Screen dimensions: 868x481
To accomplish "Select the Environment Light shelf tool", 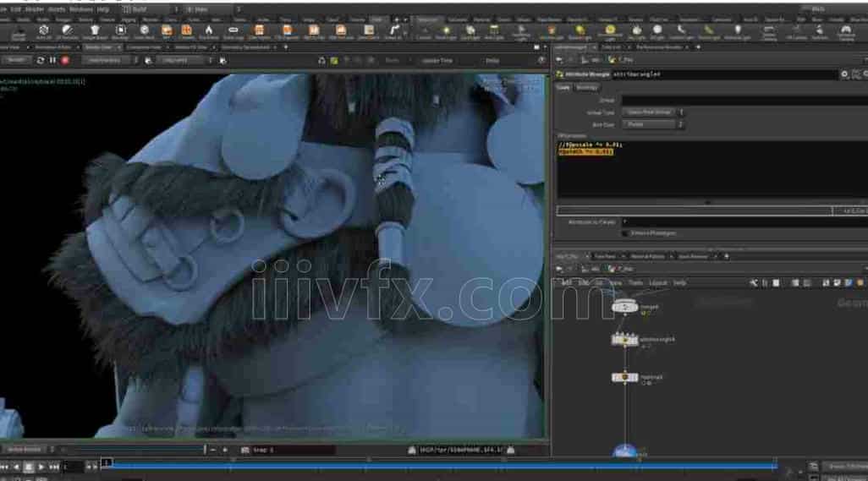I will [x=610, y=32].
